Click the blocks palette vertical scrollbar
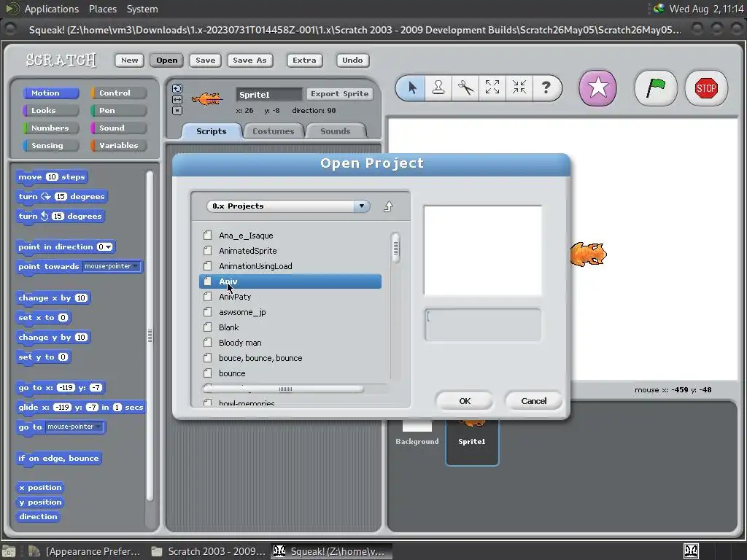 (150, 335)
